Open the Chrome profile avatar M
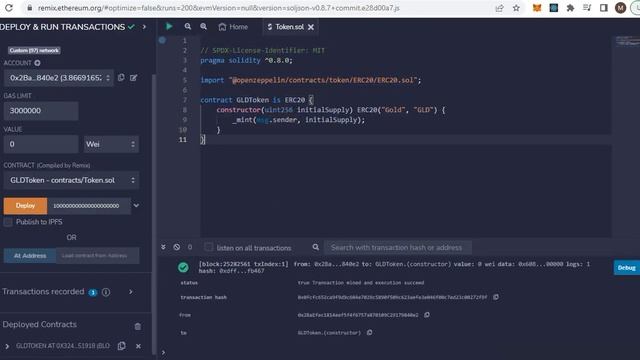Image resolution: width=640 pixels, height=360 pixels. click(620, 8)
